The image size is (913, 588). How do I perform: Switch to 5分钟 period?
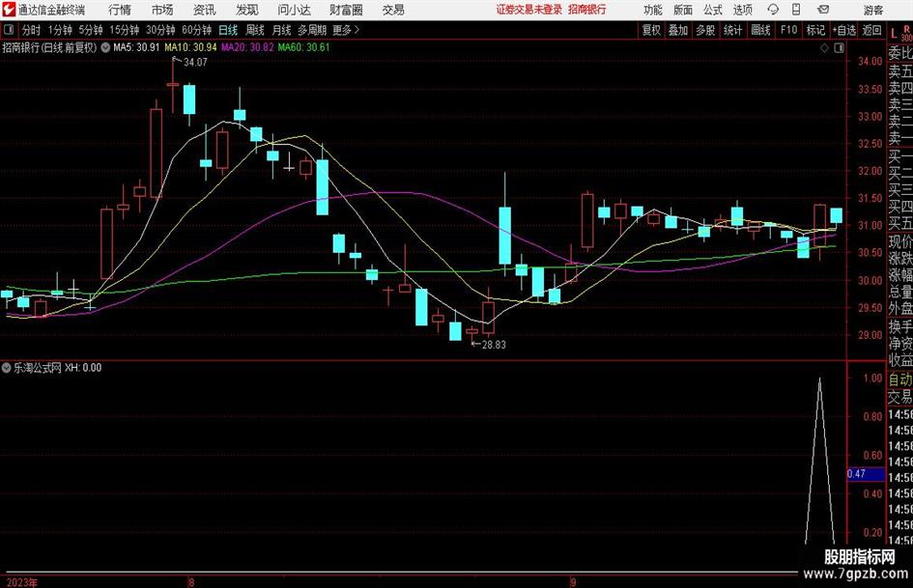tap(90, 30)
